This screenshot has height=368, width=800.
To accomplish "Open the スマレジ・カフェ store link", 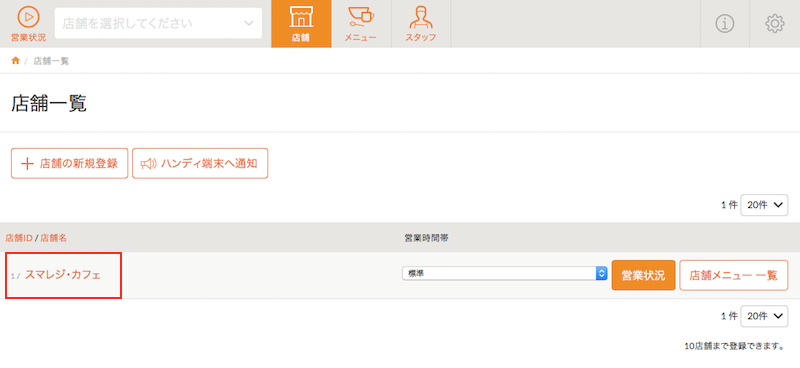I will (x=63, y=275).
